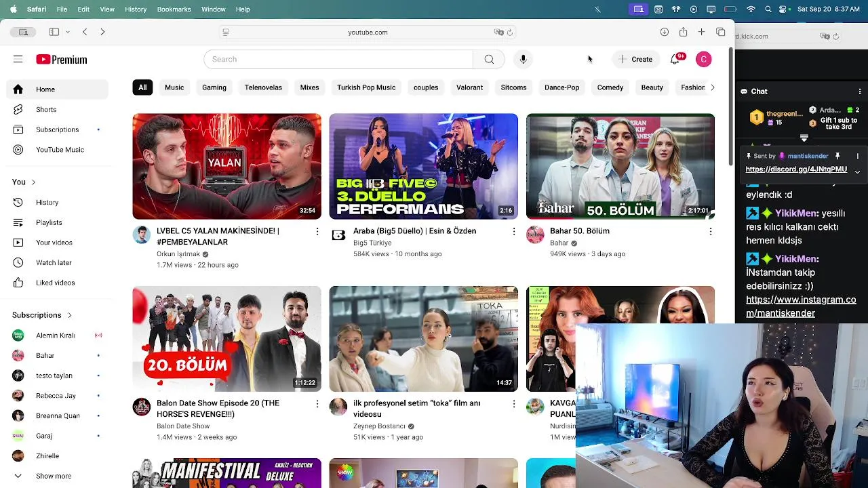Open the Apple menu

click(x=13, y=9)
